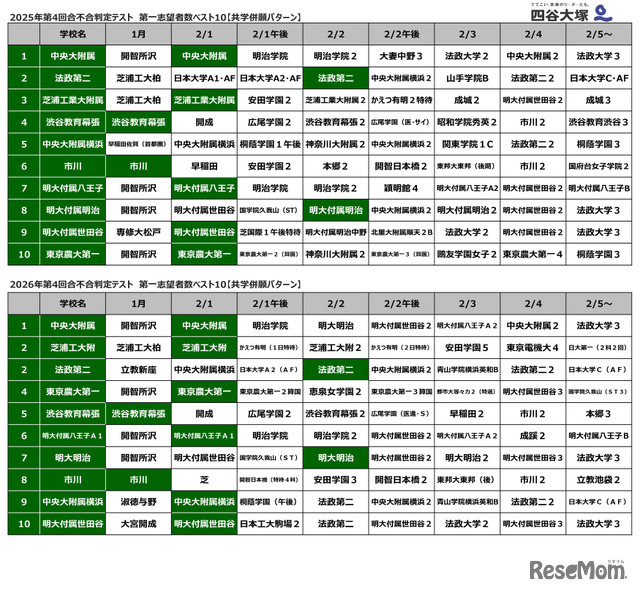Select the 立教池袋2 cell

599,480
